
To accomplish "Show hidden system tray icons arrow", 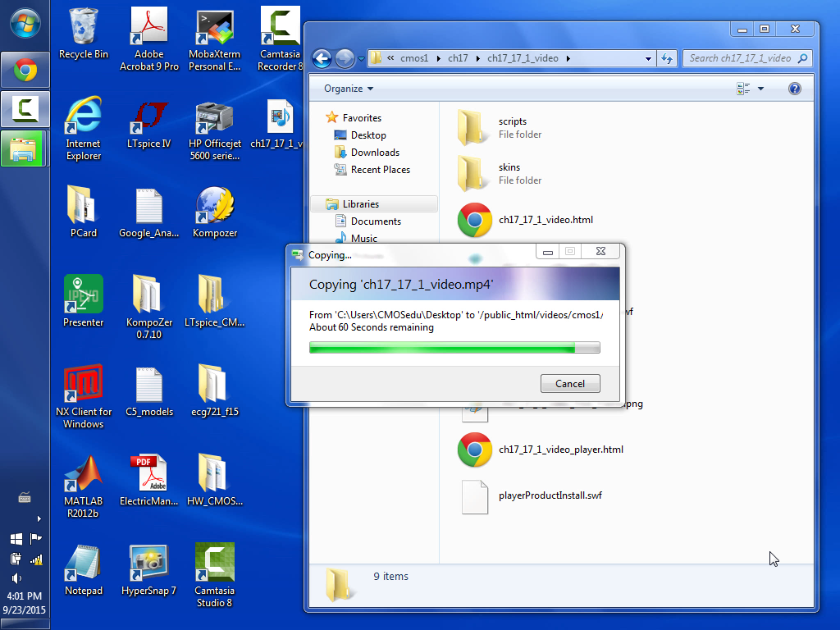I will point(39,518).
